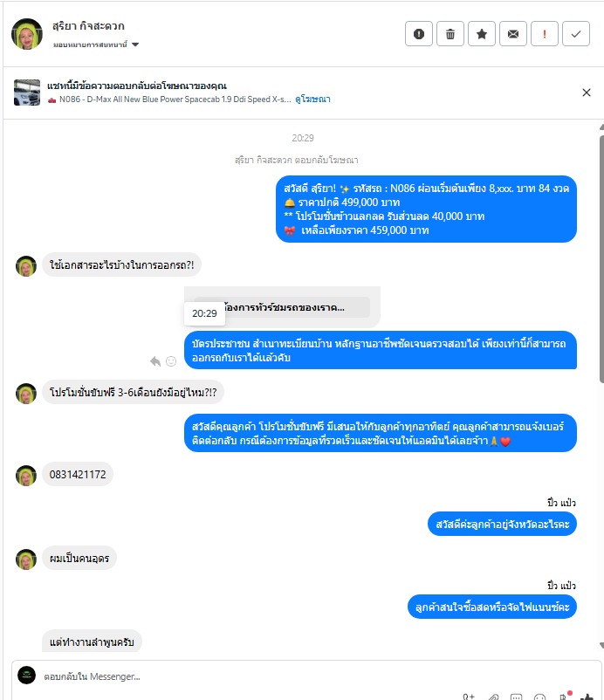Click the phone number 0831421172 message
This screenshot has height=700, width=604.
[78, 475]
